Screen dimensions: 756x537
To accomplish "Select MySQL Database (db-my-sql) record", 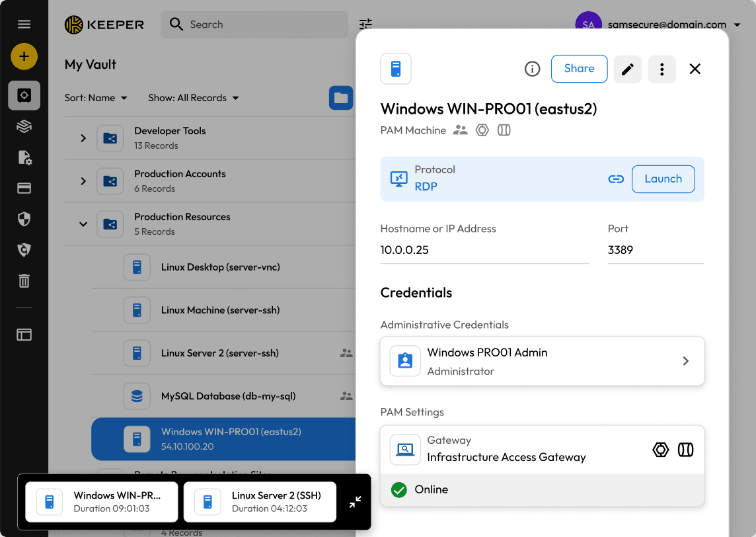I will coord(228,396).
